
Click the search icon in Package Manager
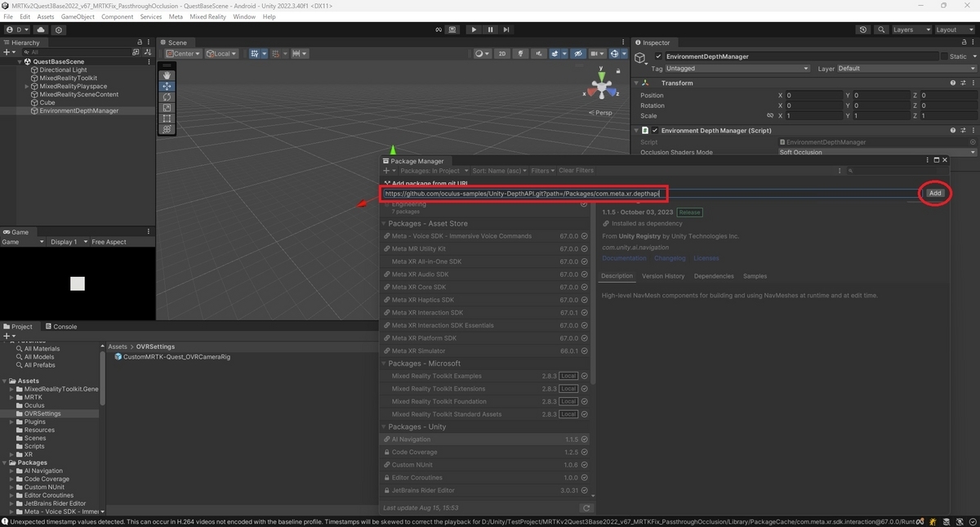pos(851,170)
